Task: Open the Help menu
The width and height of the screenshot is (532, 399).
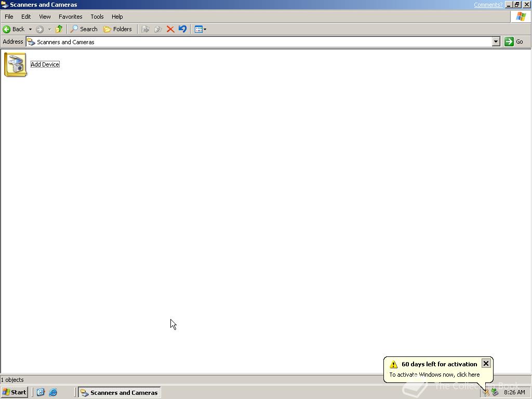Action: [x=117, y=17]
